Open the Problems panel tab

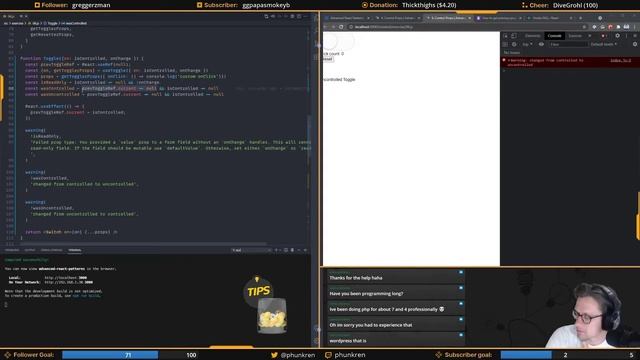12,250
